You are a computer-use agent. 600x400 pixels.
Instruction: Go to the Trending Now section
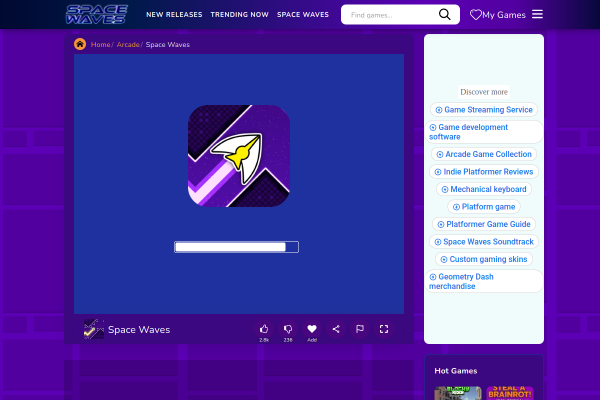[x=238, y=15]
